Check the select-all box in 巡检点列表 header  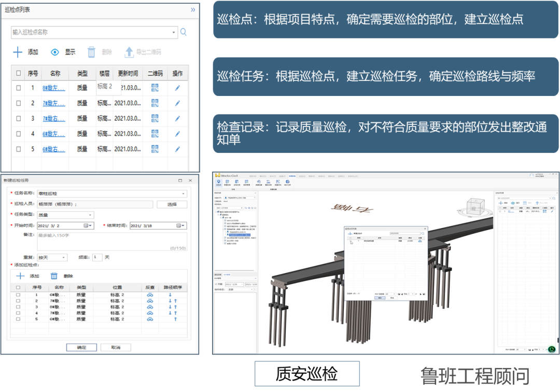coord(19,73)
